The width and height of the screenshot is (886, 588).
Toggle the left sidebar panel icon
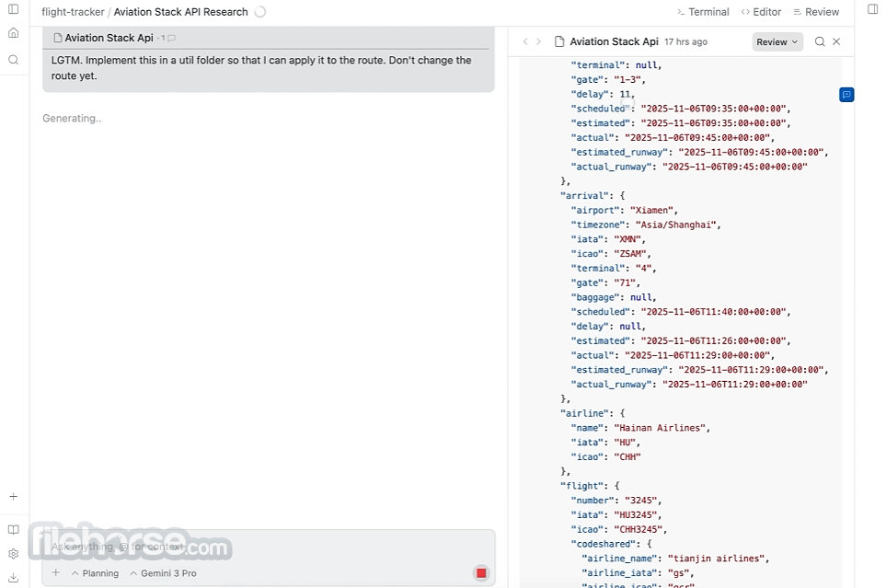click(14, 9)
